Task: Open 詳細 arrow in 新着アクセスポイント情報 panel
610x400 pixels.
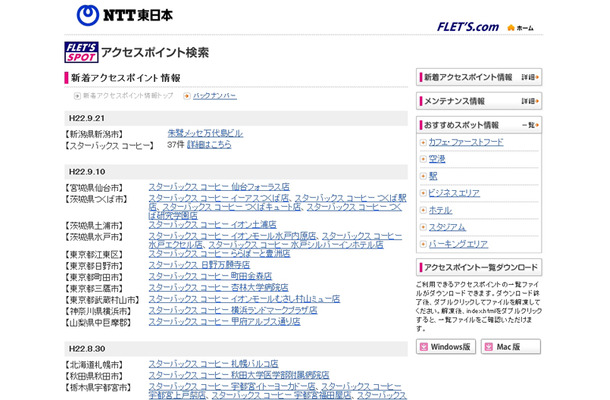Action: point(530,77)
